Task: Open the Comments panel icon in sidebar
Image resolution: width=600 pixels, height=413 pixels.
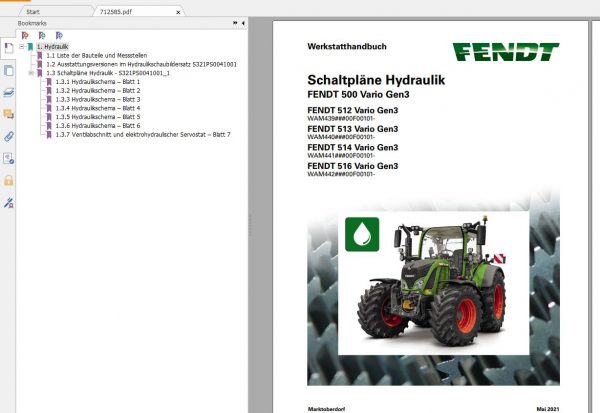Action: pos(8,114)
